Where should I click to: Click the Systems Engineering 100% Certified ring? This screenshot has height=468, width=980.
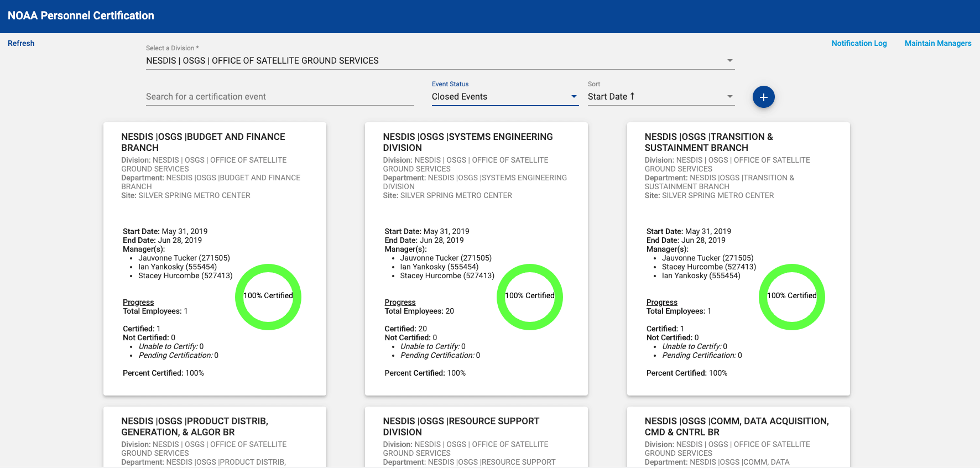530,297
